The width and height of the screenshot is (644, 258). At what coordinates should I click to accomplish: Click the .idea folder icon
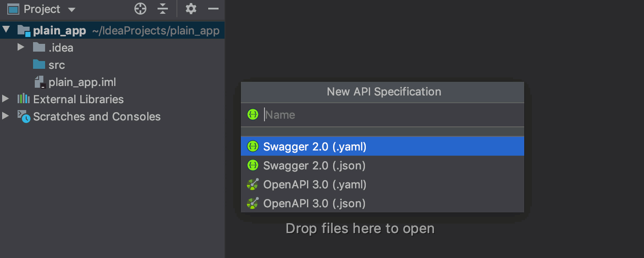click(39, 47)
